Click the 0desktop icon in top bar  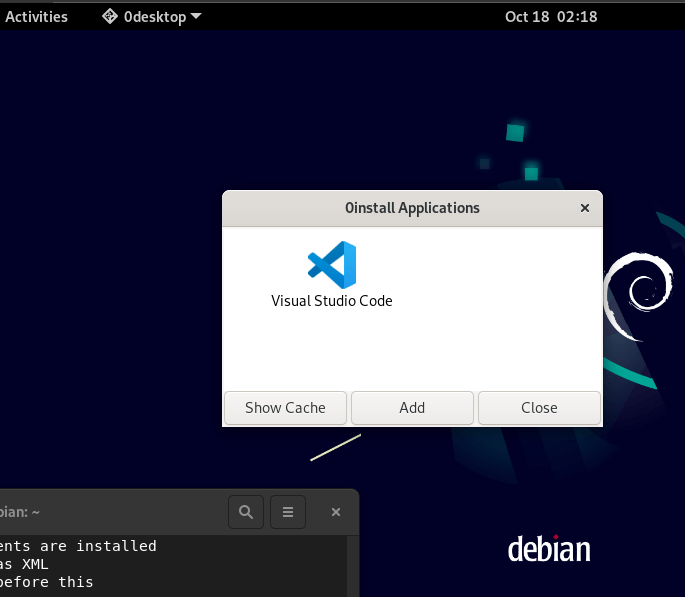110,16
